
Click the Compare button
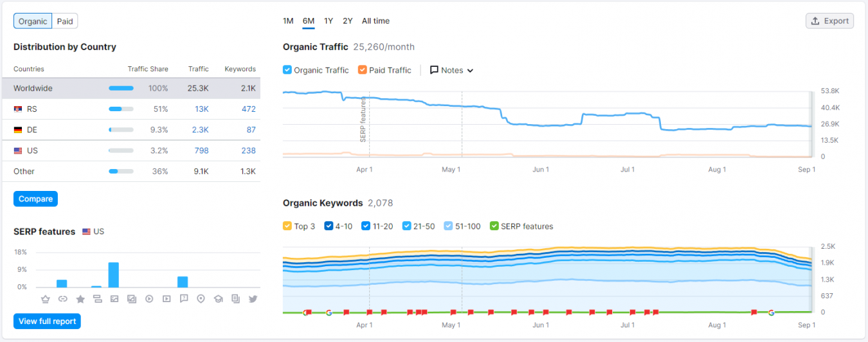tap(35, 199)
